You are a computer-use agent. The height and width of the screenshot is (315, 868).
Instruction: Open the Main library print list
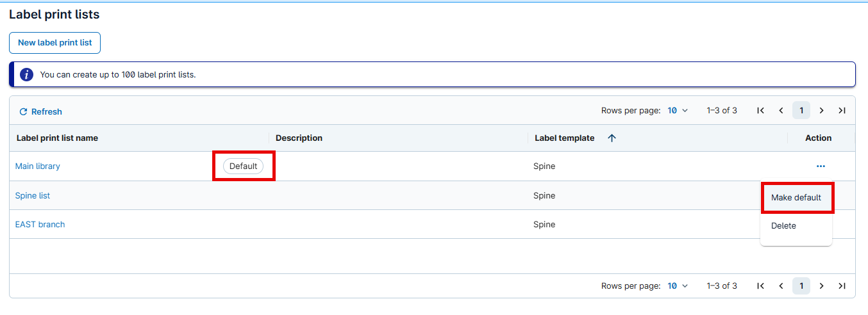click(38, 166)
